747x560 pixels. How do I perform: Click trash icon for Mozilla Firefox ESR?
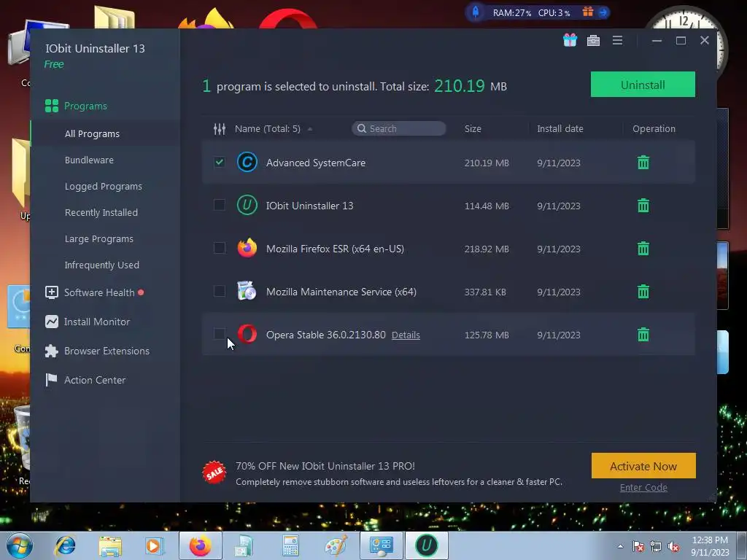[x=643, y=248]
